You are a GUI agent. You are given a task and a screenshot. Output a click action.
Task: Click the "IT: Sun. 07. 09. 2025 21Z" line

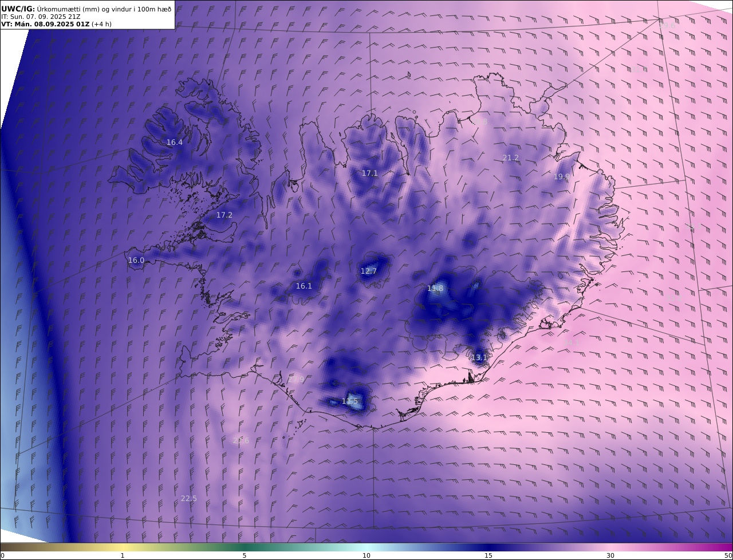[40, 17]
